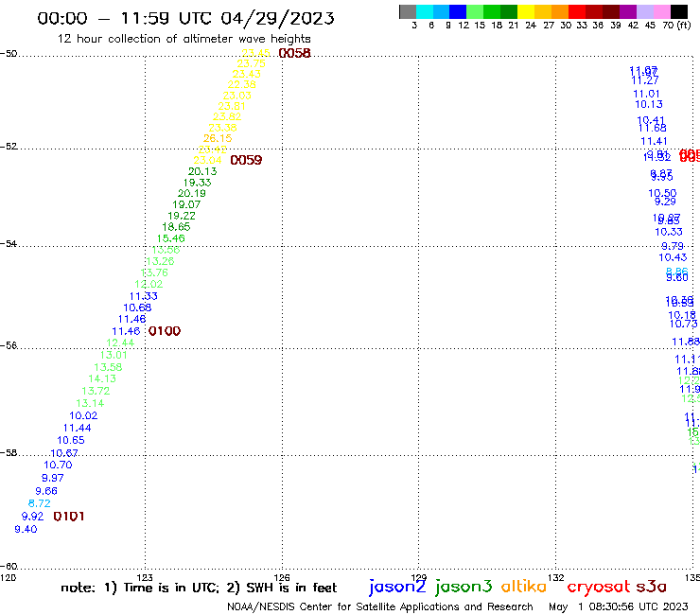This screenshot has width=700, height=615.
Task: Click the 13.01 wave height value
Action: click(114, 355)
